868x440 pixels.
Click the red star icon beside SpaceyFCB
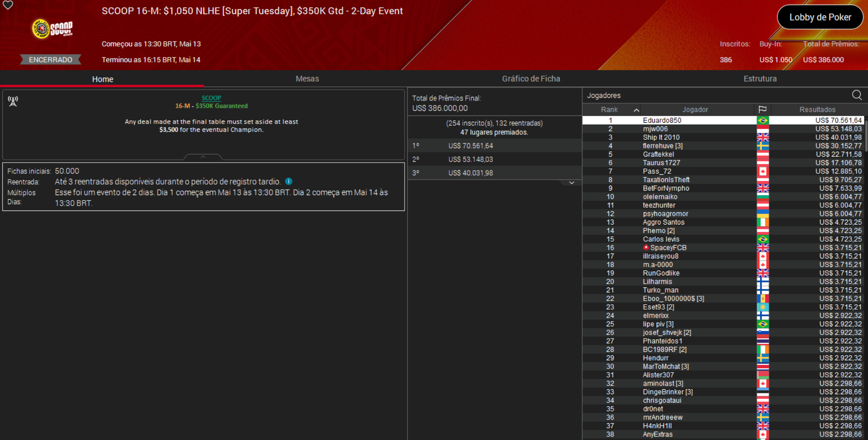click(646, 248)
